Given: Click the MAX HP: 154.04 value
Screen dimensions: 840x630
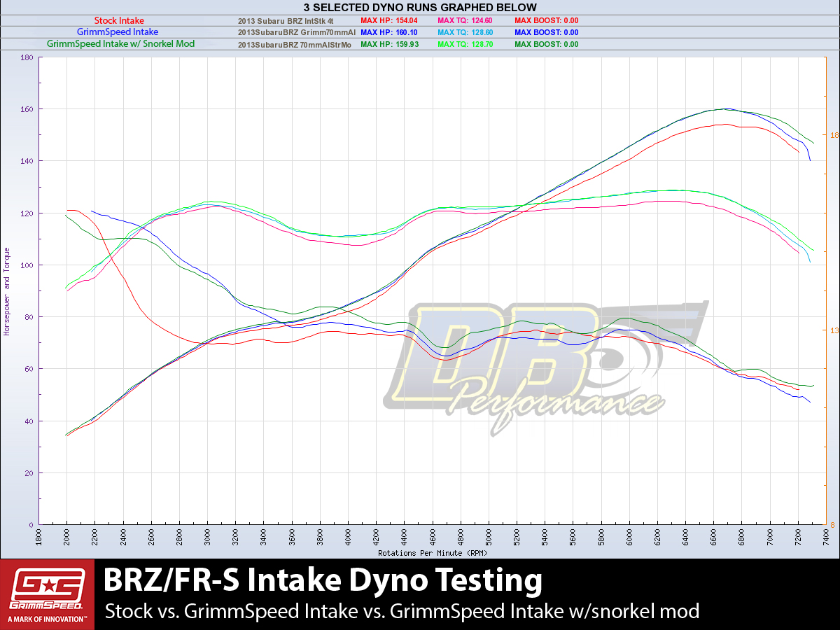Looking at the screenshot, I should (388, 21).
